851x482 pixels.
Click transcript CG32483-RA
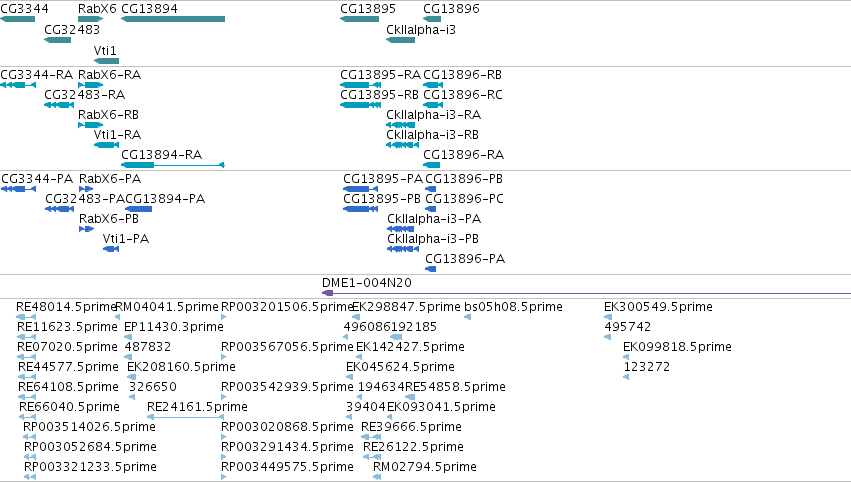pos(85,94)
